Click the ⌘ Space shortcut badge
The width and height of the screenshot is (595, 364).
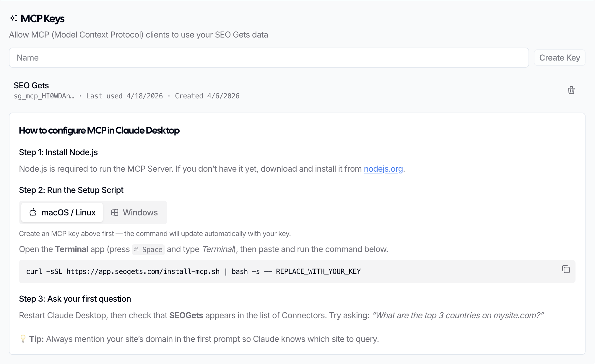pyautogui.click(x=148, y=250)
